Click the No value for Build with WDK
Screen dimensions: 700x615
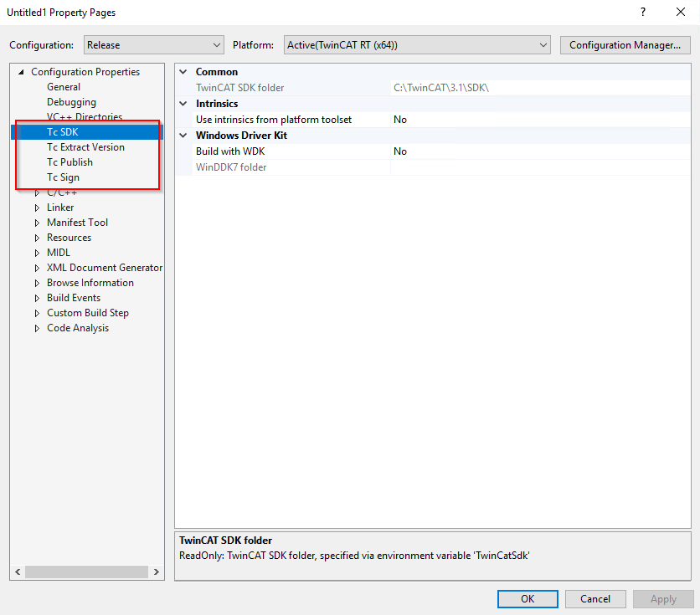point(540,151)
